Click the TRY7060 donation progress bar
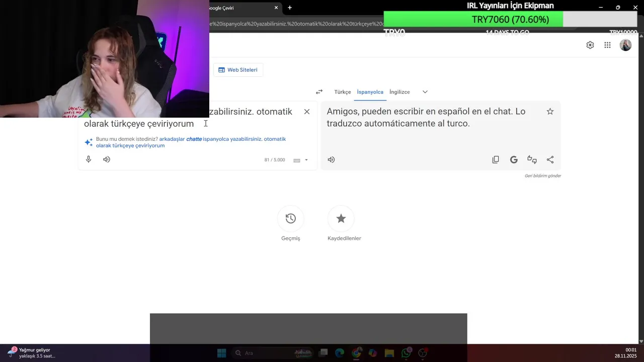 [x=510, y=20]
